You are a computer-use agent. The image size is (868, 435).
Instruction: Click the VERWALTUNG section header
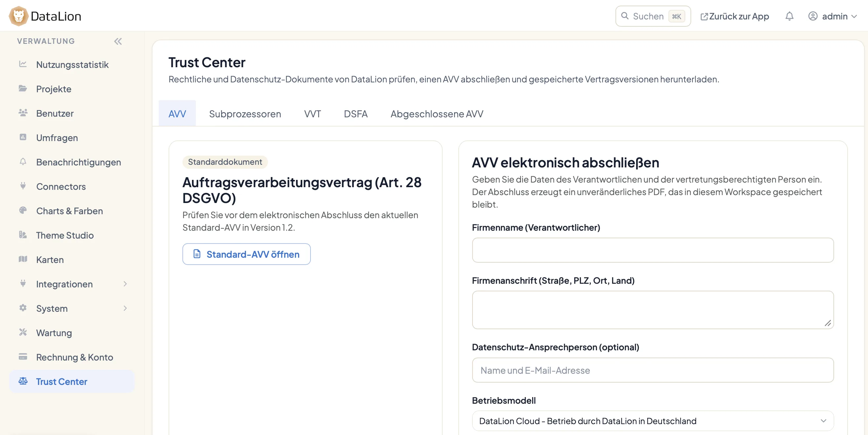click(46, 41)
